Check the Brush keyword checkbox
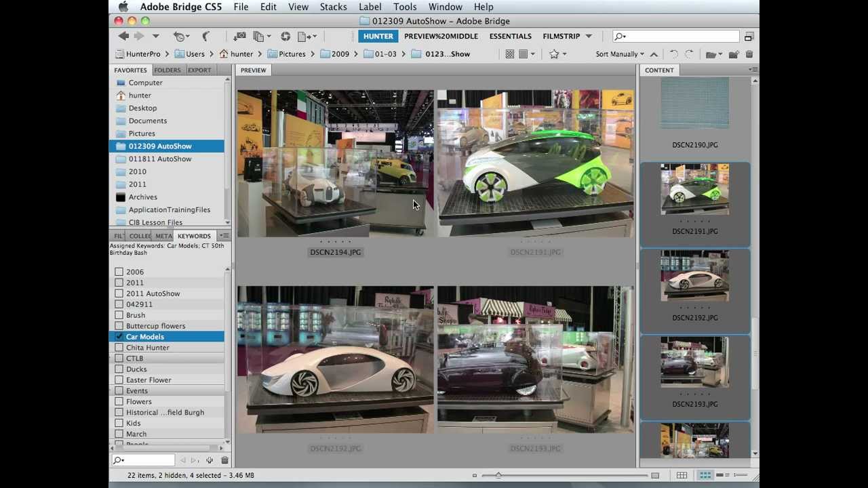This screenshot has width=868, height=488. [119, 315]
